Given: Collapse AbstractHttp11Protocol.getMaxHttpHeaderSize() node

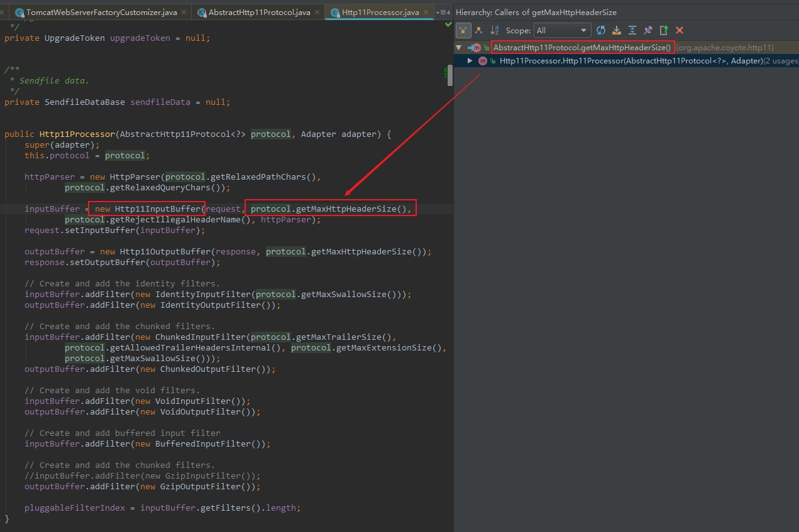Looking at the screenshot, I should pyautogui.click(x=459, y=48).
